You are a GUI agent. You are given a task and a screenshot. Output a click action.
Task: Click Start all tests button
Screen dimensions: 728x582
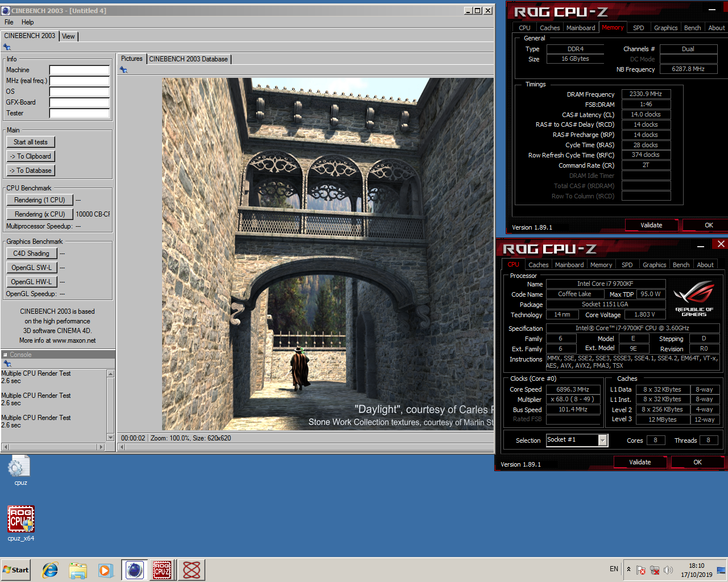coord(31,142)
